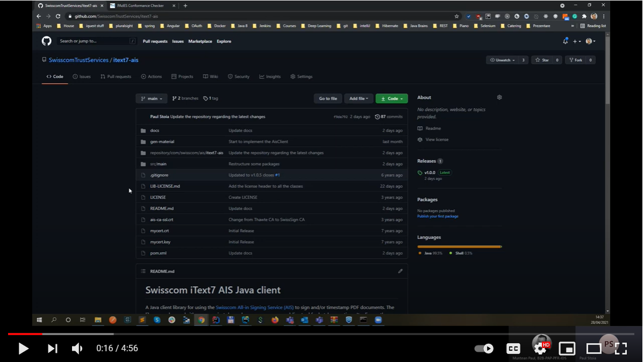Viewport: 644px width, 362px height.
Task: Bookmark this page with the star icon
Action: (456, 16)
